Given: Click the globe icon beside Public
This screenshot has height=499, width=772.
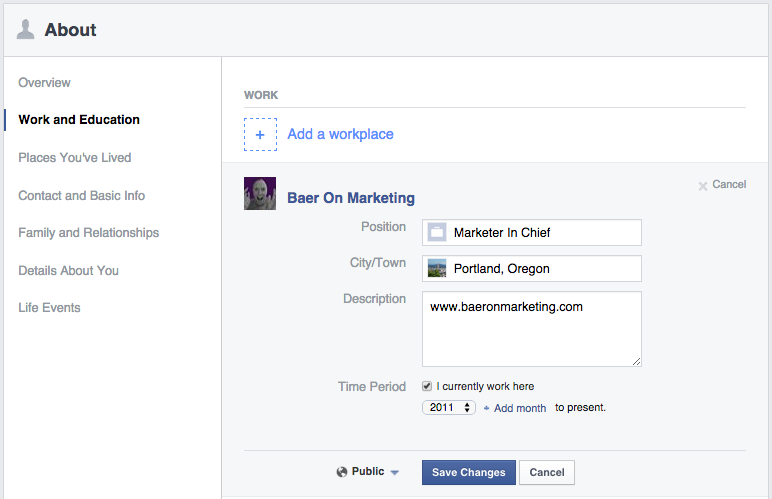Looking at the screenshot, I should pyautogui.click(x=342, y=472).
